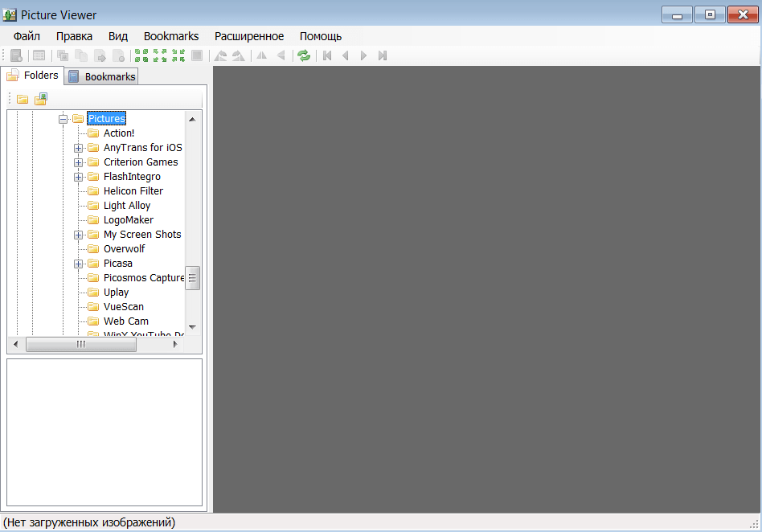Screen dimensions: 762x532
Task: Click the folder tree's down scroll arrow
Action: 192,327
